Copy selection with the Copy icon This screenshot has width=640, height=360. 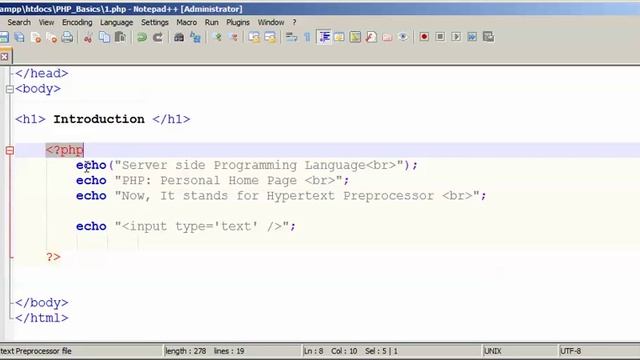coord(104,37)
